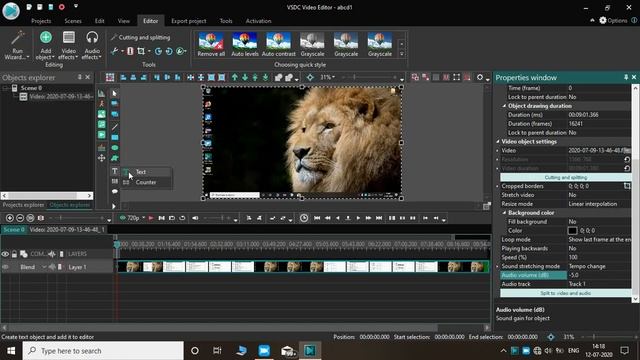
Task: Click the Add object button
Action: pos(45,46)
